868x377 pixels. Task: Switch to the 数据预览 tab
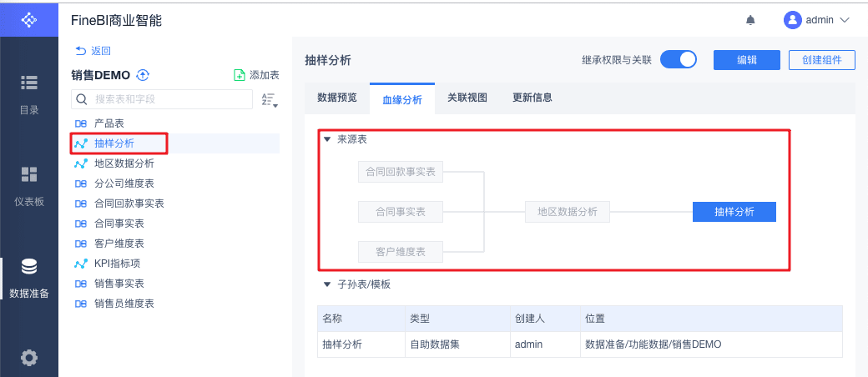click(x=337, y=98)
